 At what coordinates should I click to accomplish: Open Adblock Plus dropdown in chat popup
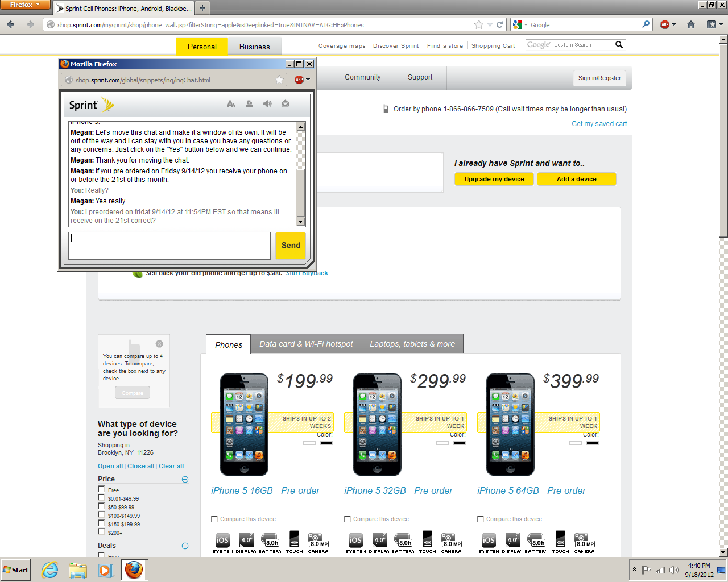pos(308,80)
